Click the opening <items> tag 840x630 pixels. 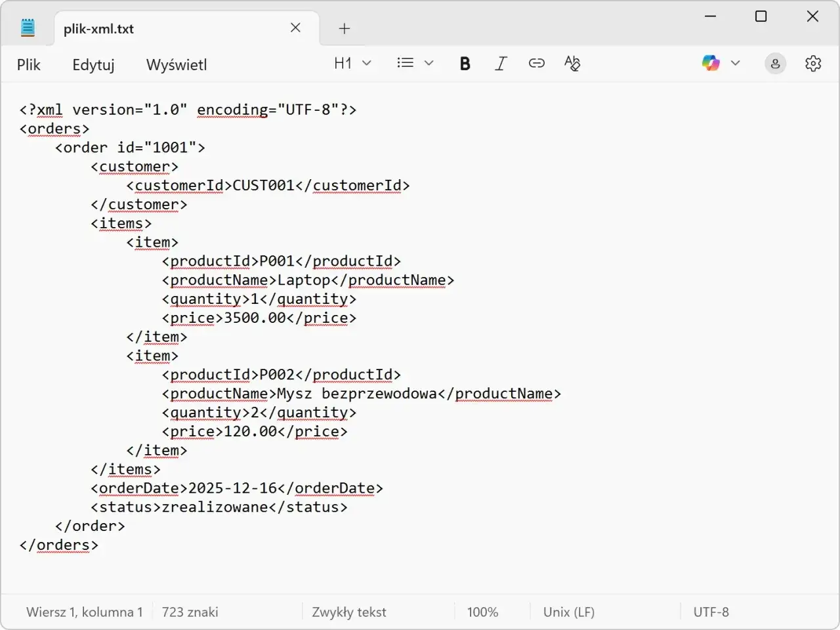click(121, 224)
